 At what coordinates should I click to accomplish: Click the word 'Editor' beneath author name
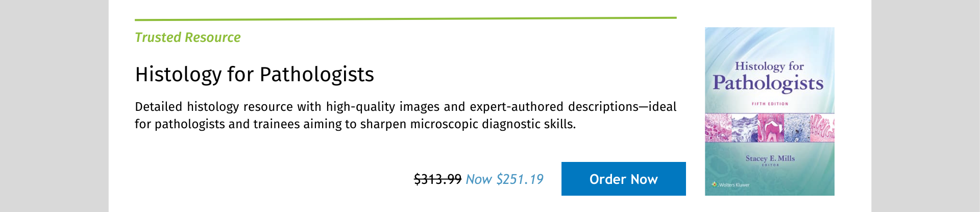pos(770,165)
